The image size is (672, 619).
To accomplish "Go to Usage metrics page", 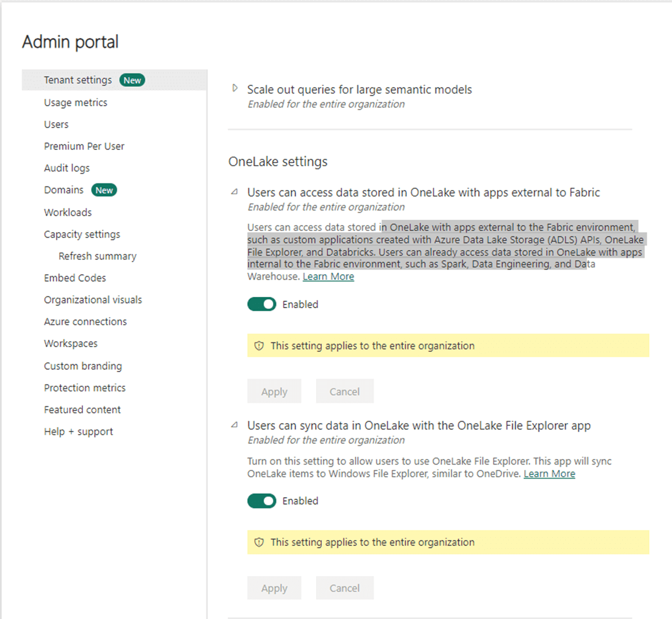I will tap(76, 103).
